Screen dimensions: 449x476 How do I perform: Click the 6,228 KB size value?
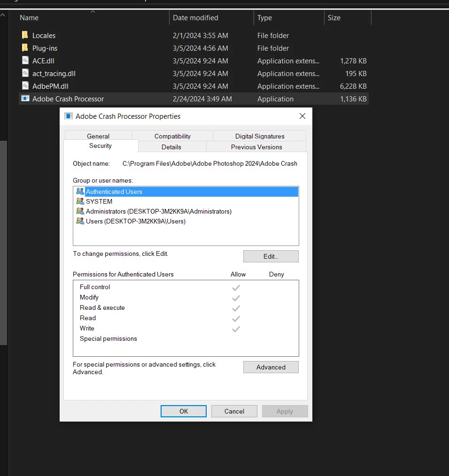click(x=353, y=86)
